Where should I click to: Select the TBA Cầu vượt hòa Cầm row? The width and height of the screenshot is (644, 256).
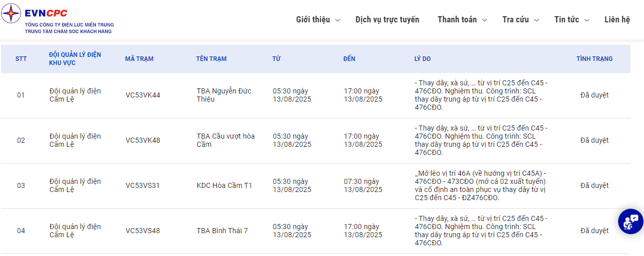click(225, 140)
